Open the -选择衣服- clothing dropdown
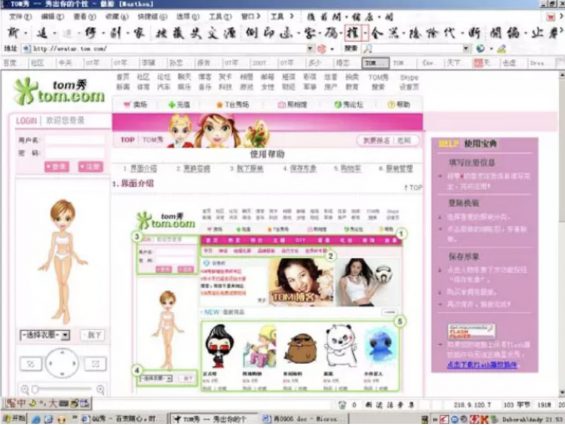Viewport: 565px width, 425px height. [x=45, y=335]
